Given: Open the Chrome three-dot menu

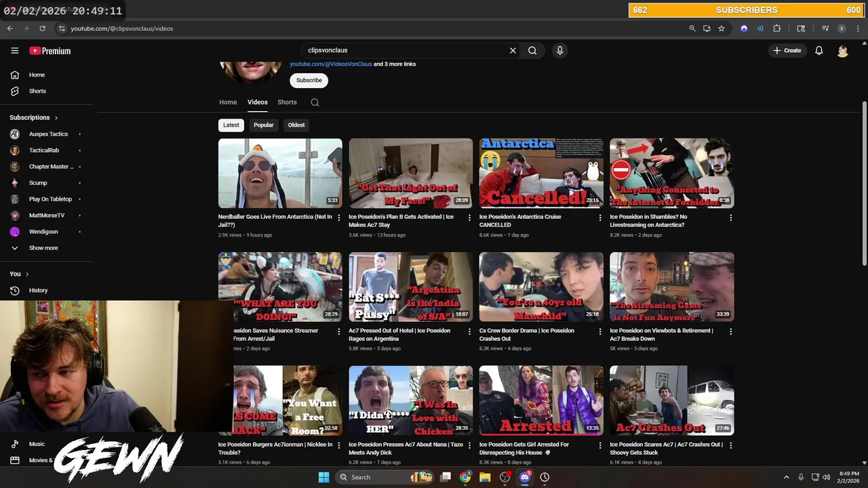Looking at the screenshot, I should pos(858,28).
